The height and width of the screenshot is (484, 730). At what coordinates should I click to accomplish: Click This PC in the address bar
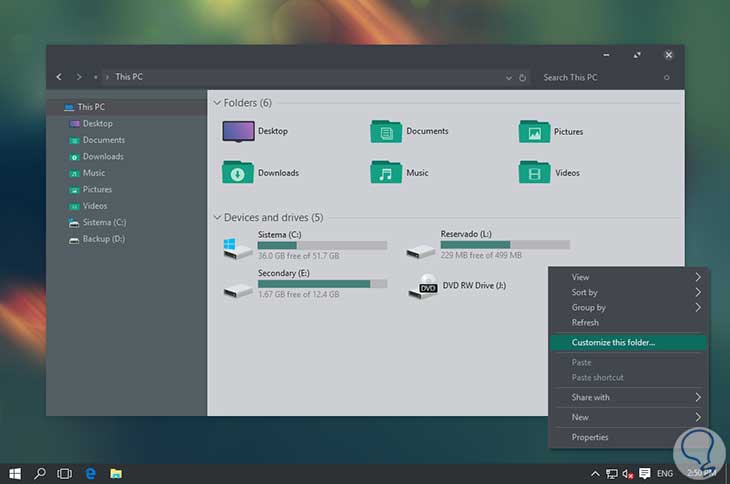pyautogui.click(x=129, y=77)
